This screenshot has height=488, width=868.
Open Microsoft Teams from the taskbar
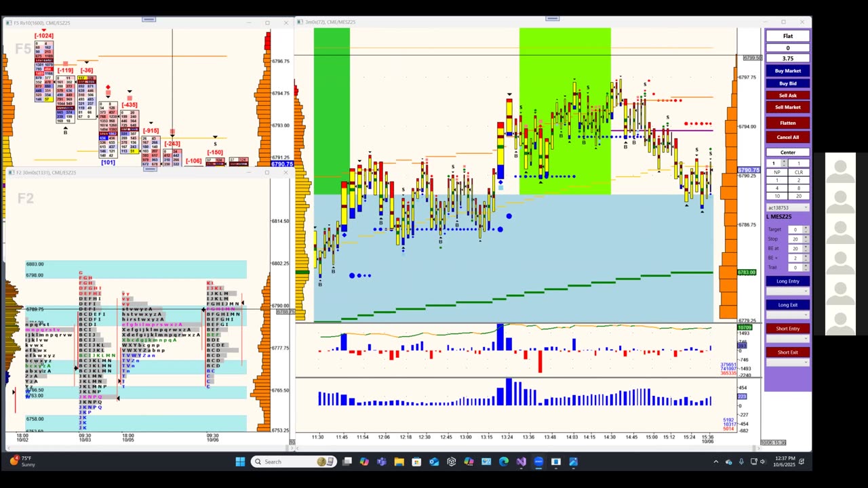(382, 462)
